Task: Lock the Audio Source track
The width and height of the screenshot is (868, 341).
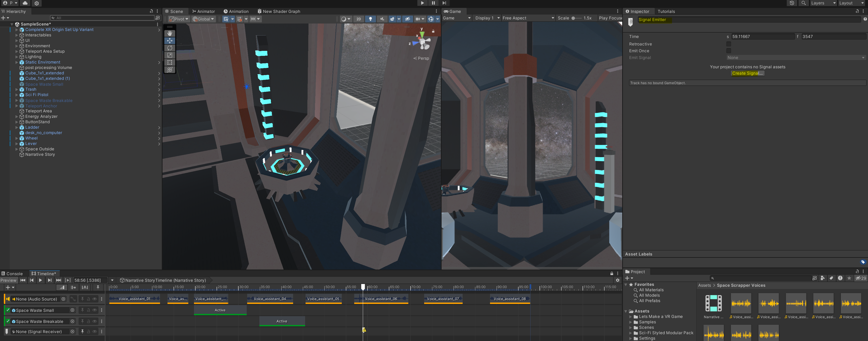Action: pyautogui.click(x=89, y=299)
